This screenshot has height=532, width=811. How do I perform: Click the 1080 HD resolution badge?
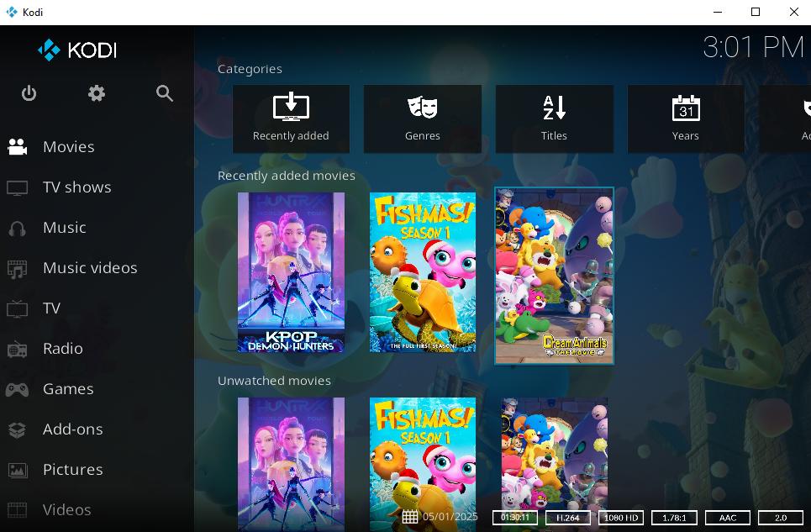point(621,518)
